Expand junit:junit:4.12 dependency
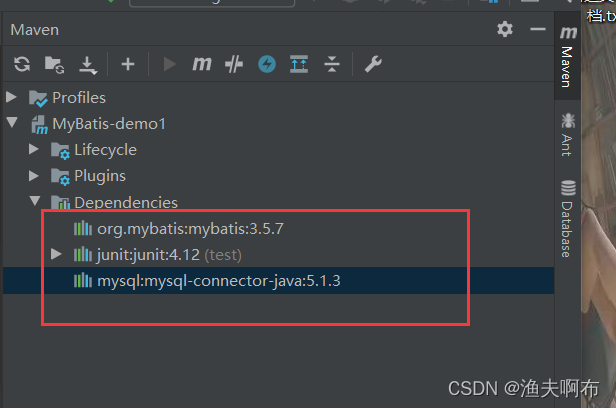 pos(57,254)
